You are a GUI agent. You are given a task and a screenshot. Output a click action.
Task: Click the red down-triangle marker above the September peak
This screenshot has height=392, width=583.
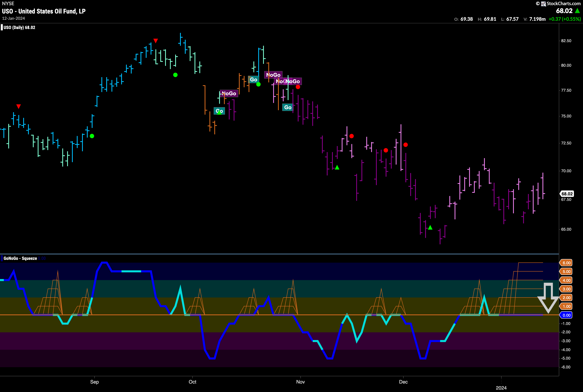click(x=156, y=41)
